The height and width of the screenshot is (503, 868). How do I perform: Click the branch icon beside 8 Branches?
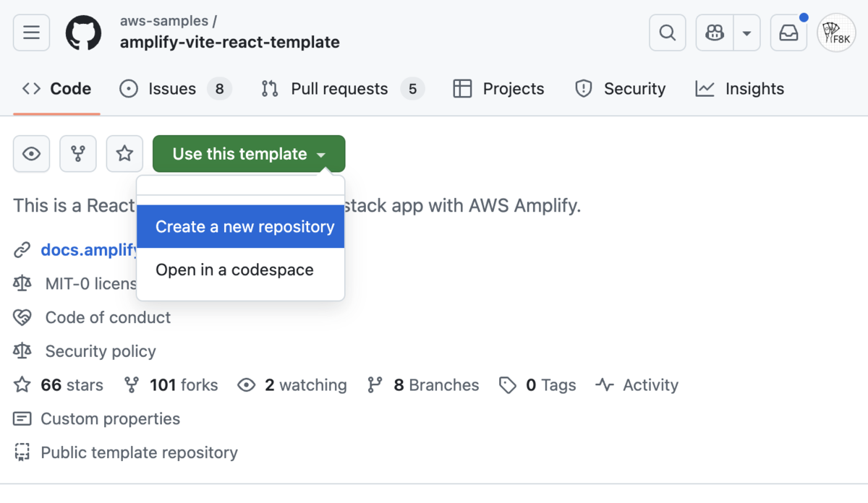click(x=375, y=385)
